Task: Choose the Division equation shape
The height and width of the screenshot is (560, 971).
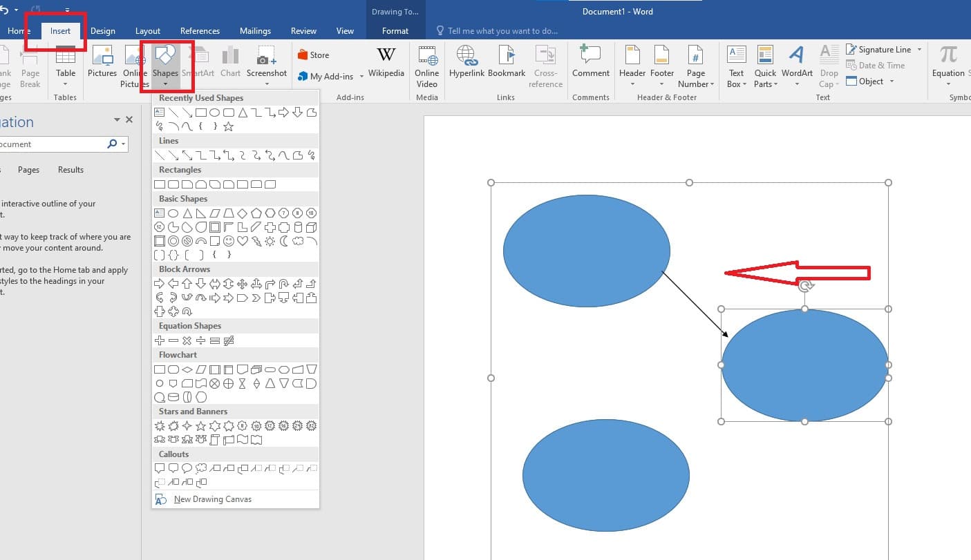Action: [x=200, y=340]
